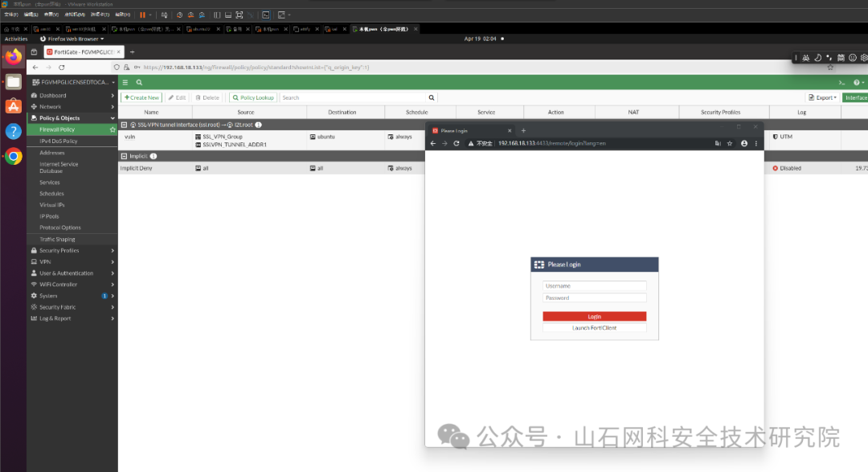Open Chrome three-dot menu
868x472 pixels.
(x=756, y=143)
